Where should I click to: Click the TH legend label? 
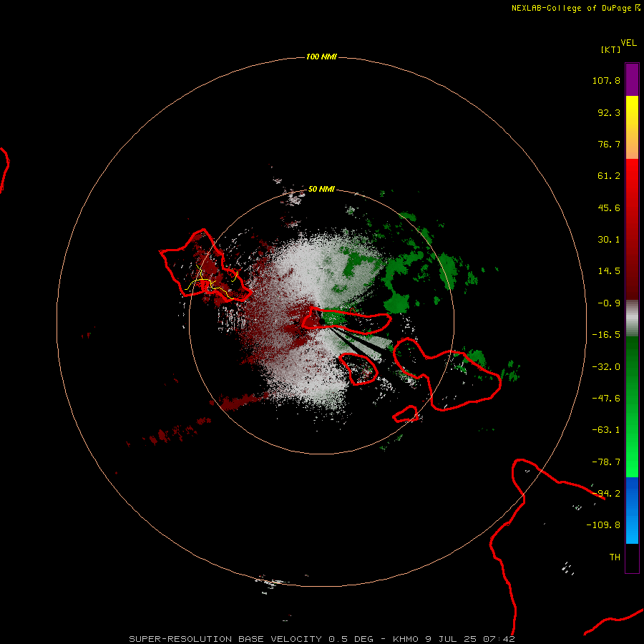pos(615,557)
